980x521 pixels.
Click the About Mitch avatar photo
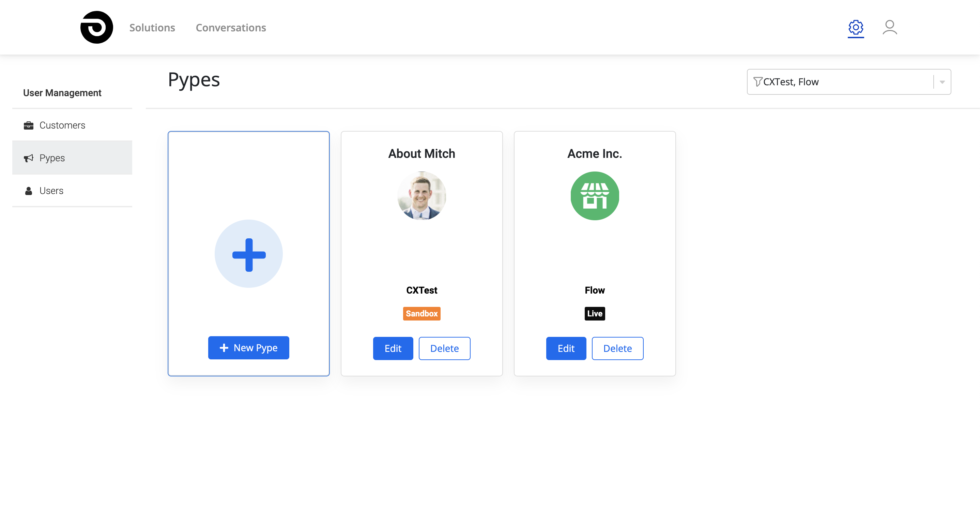point(422,196)
